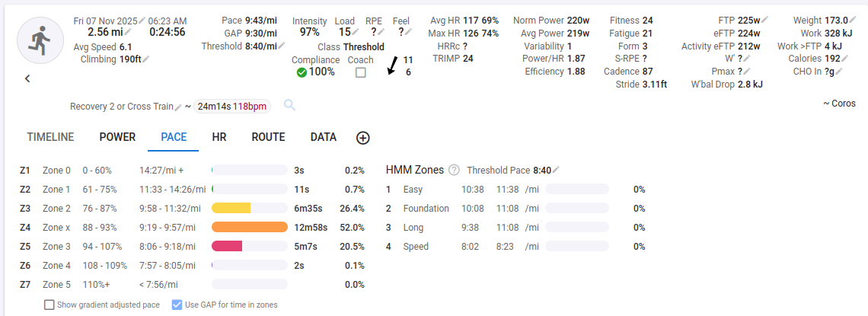
Task: Open HMM Zones help question icon
Action: (454, 170)
